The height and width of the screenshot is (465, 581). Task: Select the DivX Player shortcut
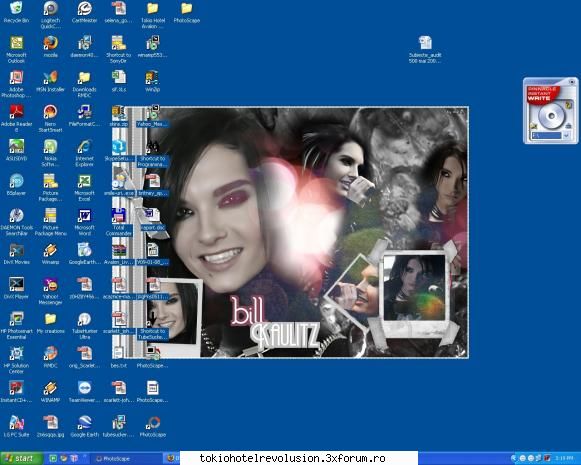tap(16, 288)
